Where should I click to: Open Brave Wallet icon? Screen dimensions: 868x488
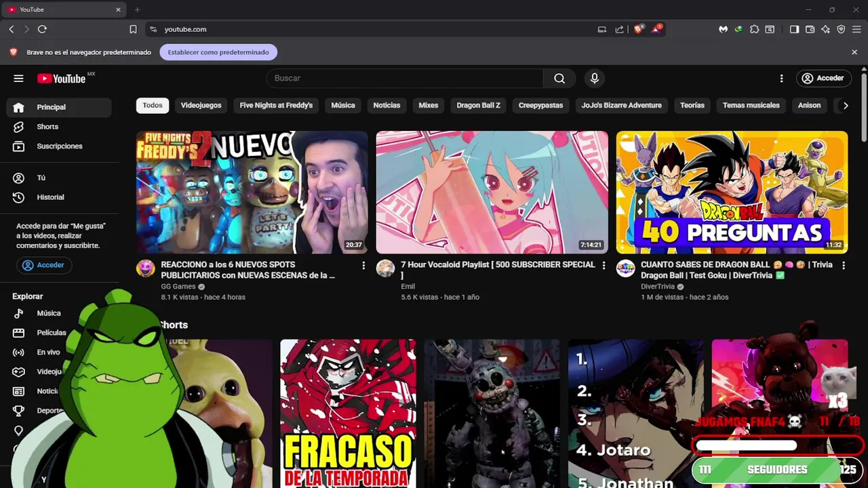(810, 29)
